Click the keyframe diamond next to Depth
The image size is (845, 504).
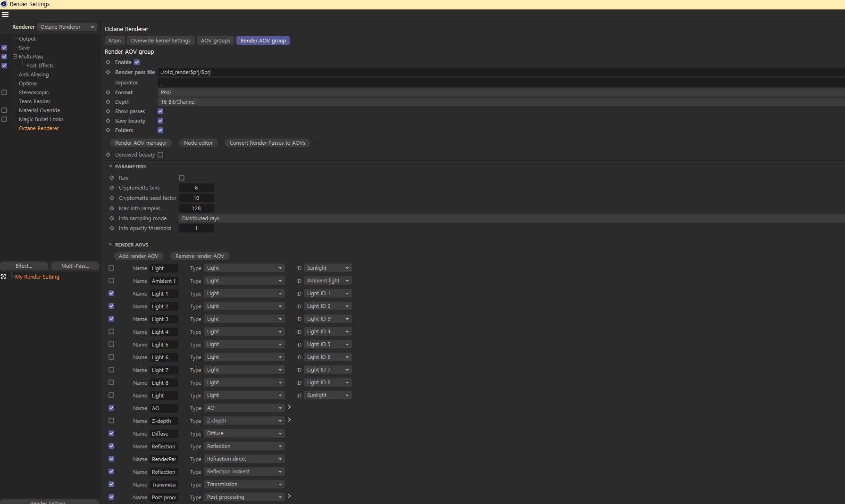tap(108, 102)
